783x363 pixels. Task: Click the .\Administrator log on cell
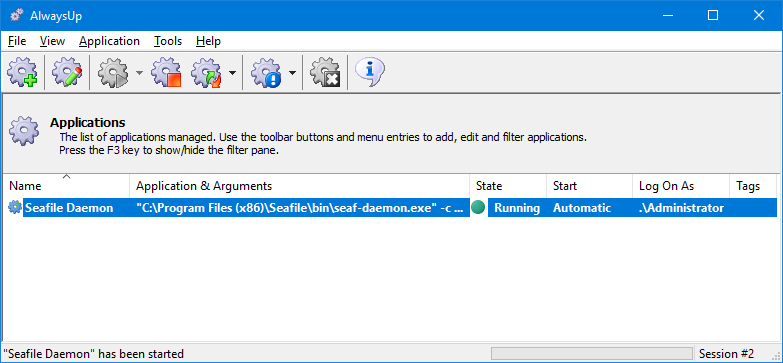click(x=681, y=208)
